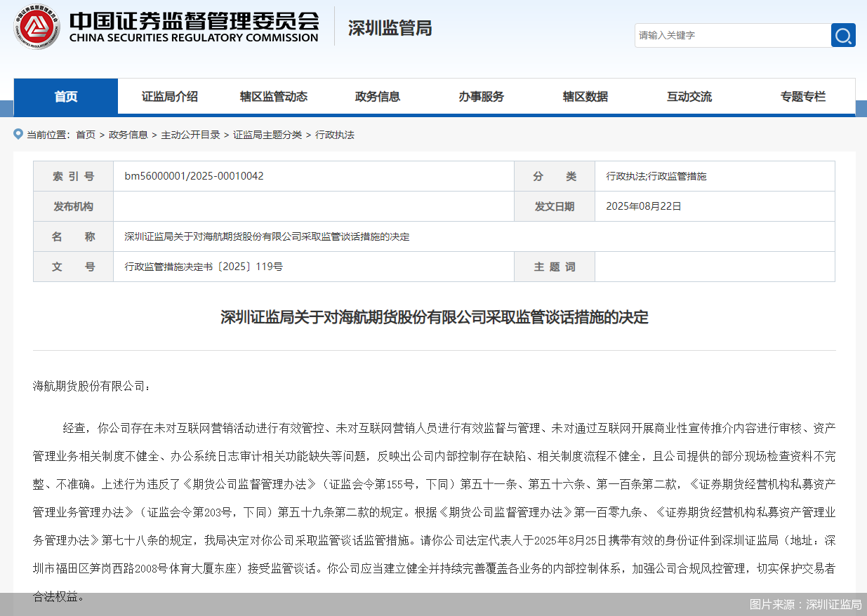Open the 专题专栏 section
The height and width of the screenshot is (616, 867).
click(x=802, y=96)
